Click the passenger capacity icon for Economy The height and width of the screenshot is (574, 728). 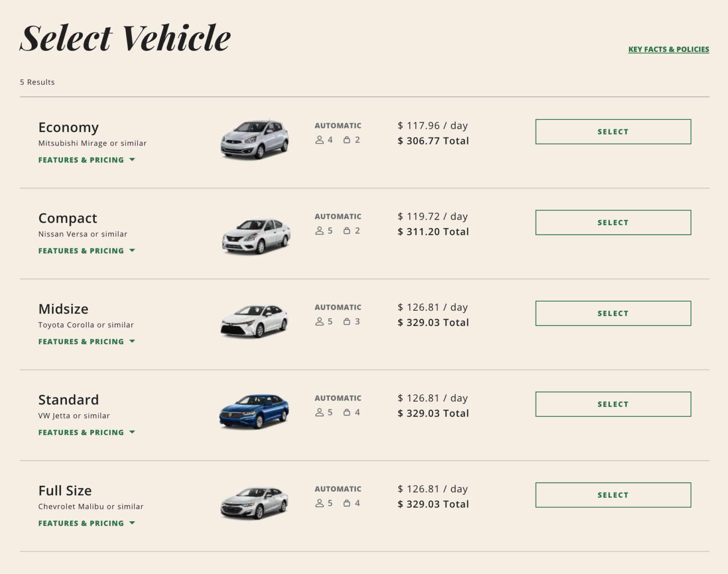coord(320,140)
